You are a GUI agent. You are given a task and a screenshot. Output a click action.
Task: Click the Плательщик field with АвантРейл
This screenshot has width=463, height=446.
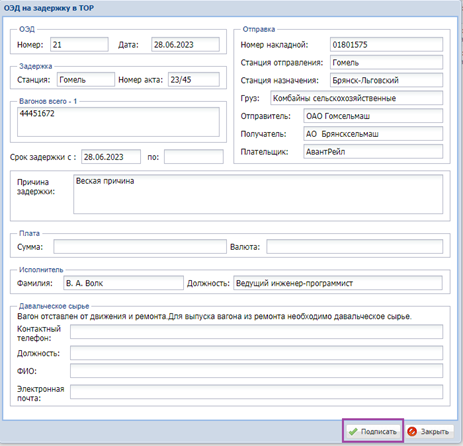373,152
